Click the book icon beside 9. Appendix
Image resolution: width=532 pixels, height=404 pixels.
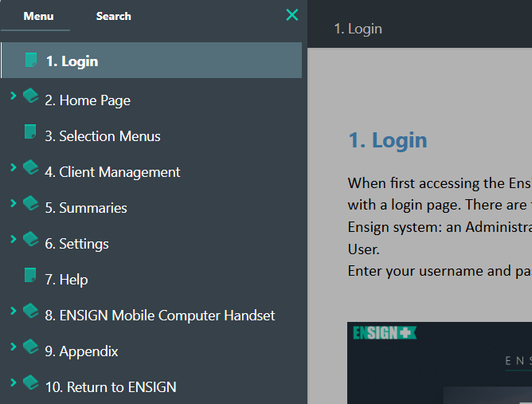(31, 347)
